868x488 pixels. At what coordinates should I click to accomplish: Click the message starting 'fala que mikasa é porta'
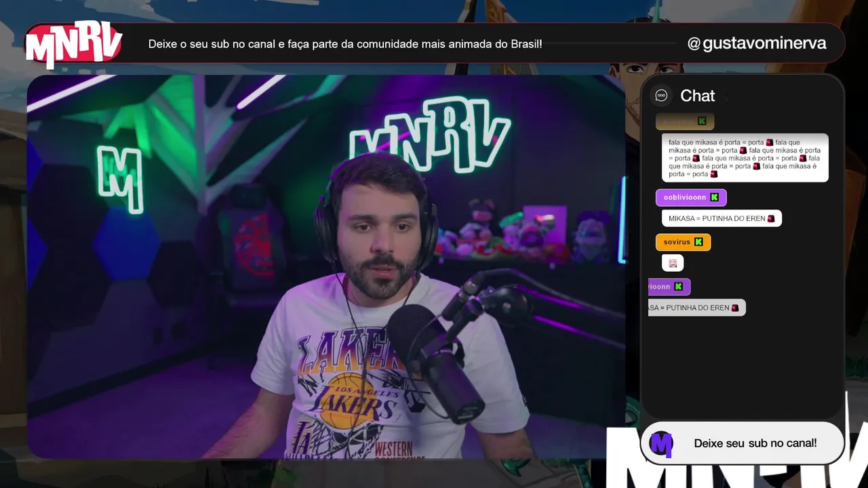click(x=745, y=158)
